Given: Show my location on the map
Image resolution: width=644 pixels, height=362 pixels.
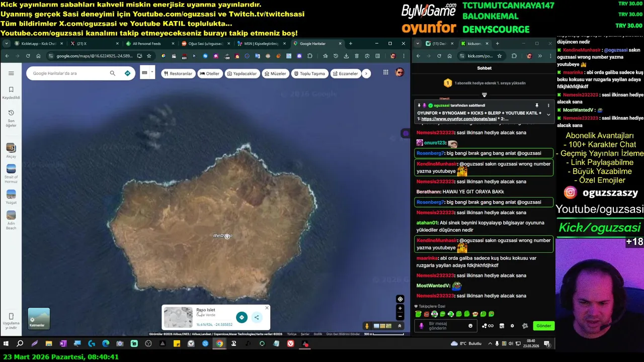Looking at the screenshot, I should 400,299.
